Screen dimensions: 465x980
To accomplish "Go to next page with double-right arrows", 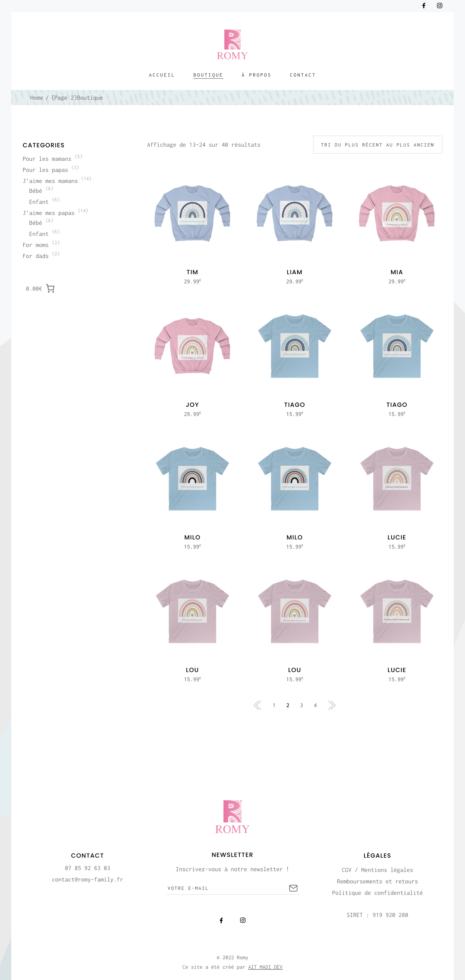I will (332, 705).
